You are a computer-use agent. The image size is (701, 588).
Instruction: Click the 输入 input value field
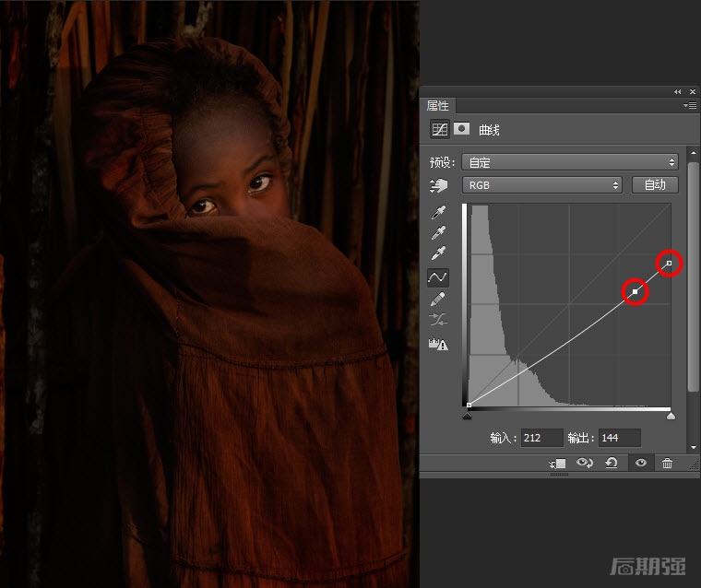[x=541, y=438]
